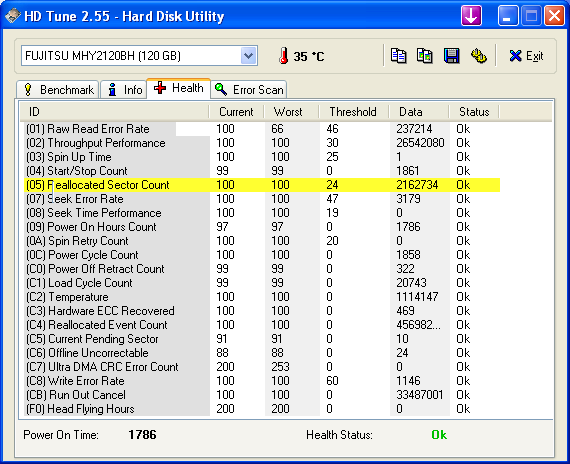
Task: Select the (04) Start/Stop Count row
Action: pos(262,171)
